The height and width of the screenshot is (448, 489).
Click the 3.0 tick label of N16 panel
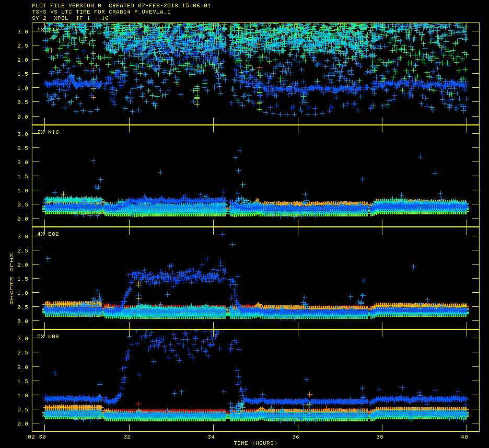[23, 134]
